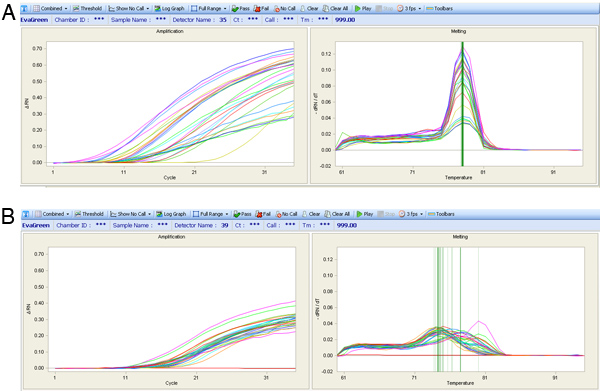Click the Threshold button in panel A toolbar
The height and width of the screenshot is (391, 600).
(87, 8)
